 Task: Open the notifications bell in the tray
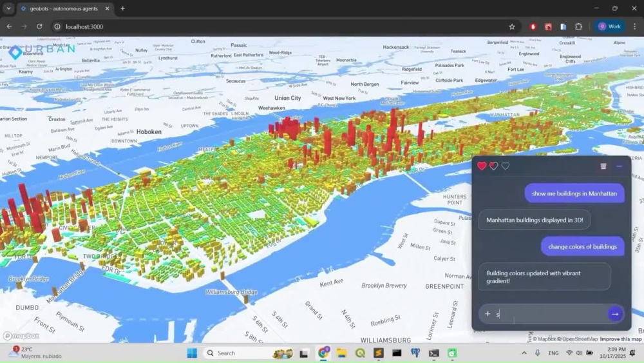[633, 353]
